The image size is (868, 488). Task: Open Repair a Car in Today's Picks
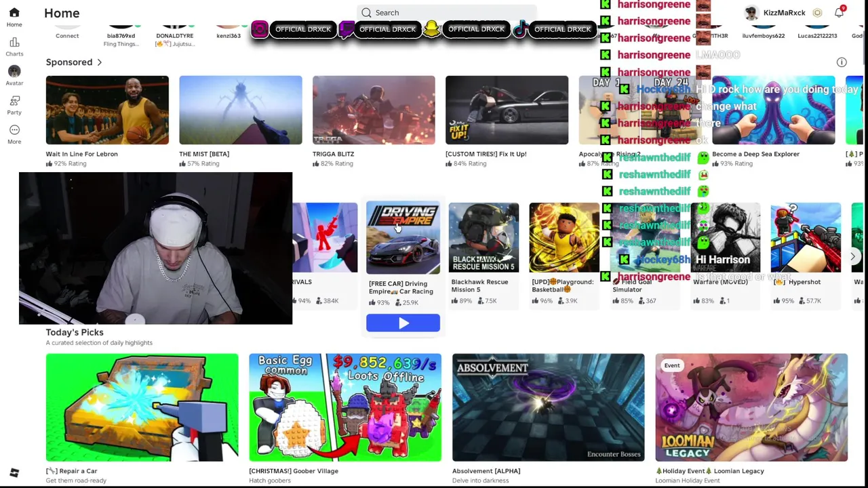point(142,407)
